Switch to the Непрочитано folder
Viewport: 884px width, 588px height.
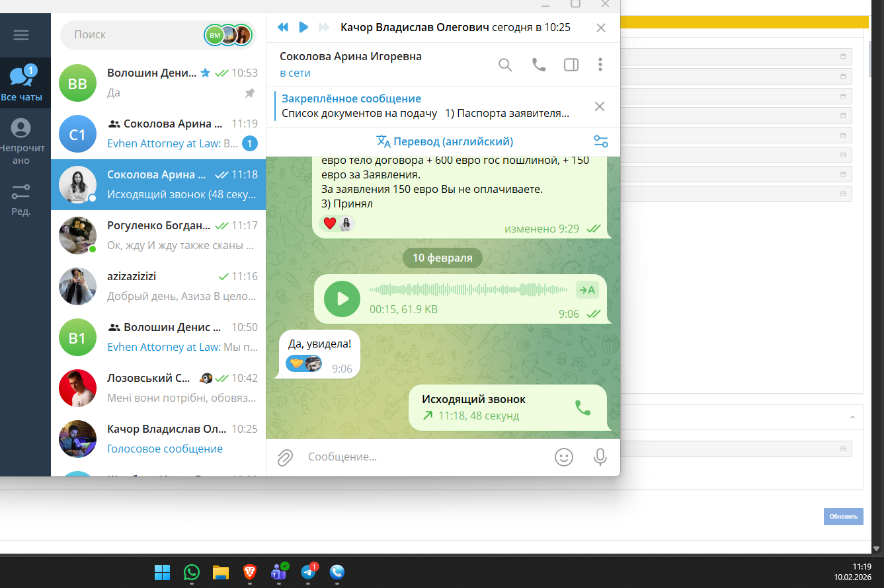21,141
